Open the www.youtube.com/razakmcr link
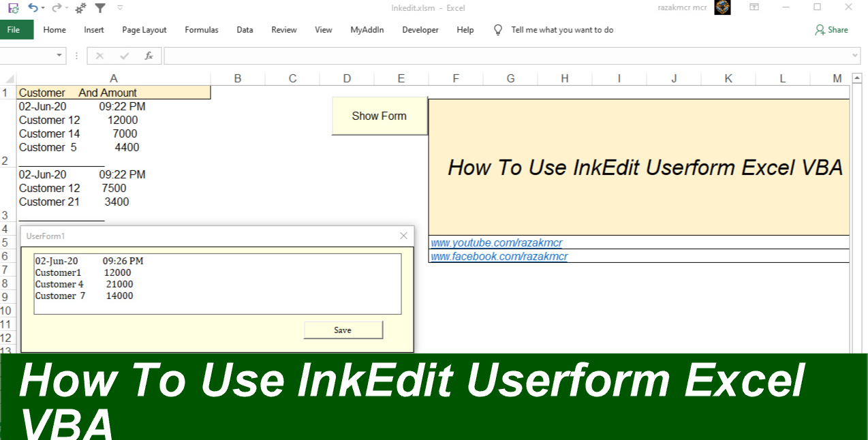The image size is (868, 440). (497, 242)
